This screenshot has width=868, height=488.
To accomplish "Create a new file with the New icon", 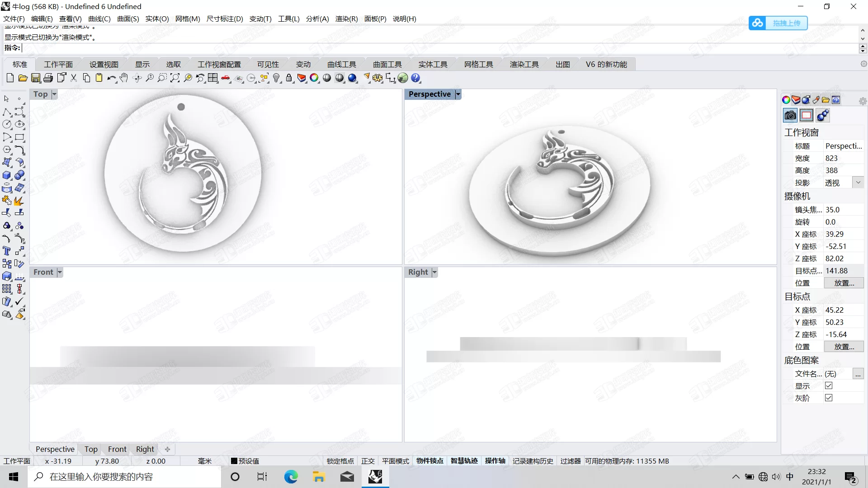I will (10, 78).
